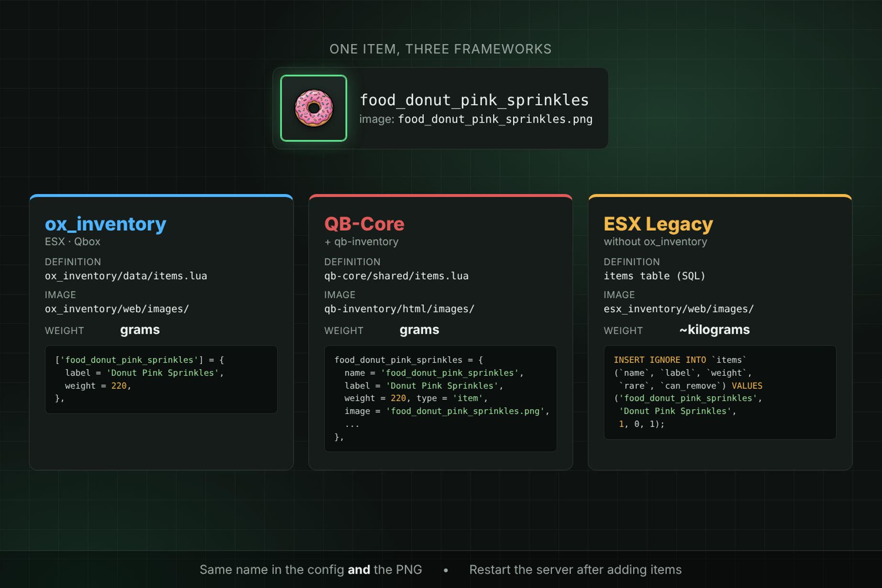This screenshot has height=588, width=882.
Task: Click the WEIGHT label in the ox_inventory card
Action: 64,331
